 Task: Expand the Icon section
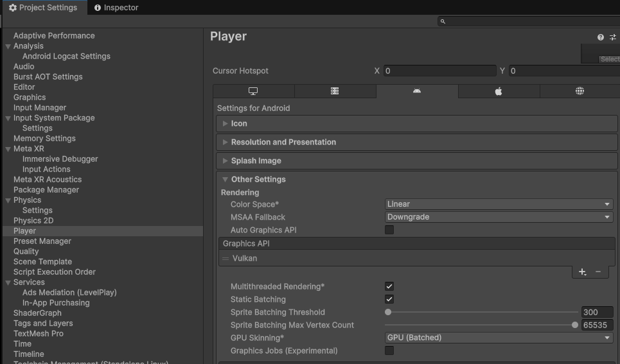(417, 124)
